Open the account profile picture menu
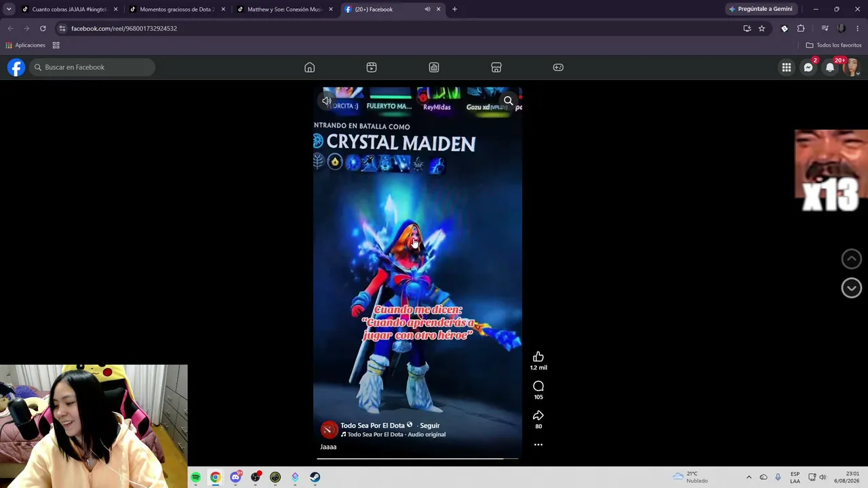 pyautogui.click(x=851, y=67)
